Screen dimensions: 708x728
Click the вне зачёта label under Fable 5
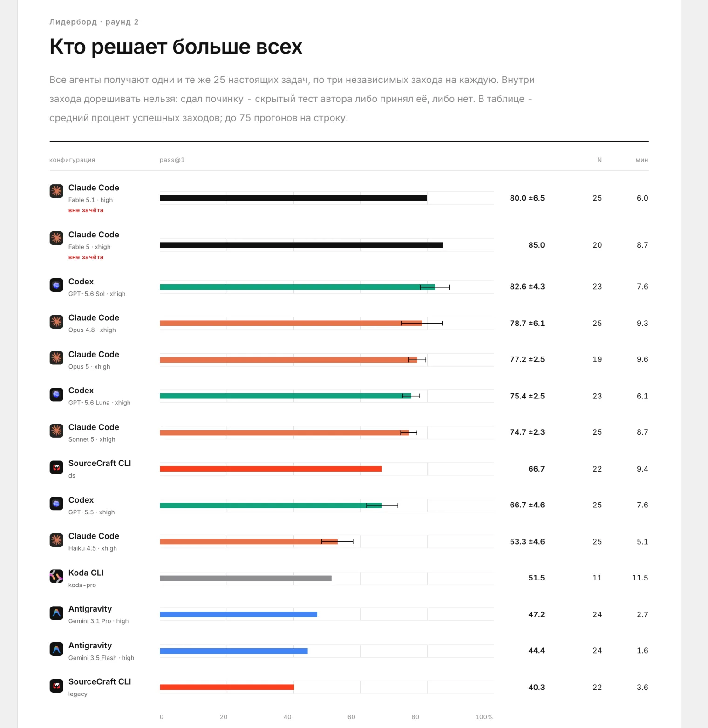86,257
